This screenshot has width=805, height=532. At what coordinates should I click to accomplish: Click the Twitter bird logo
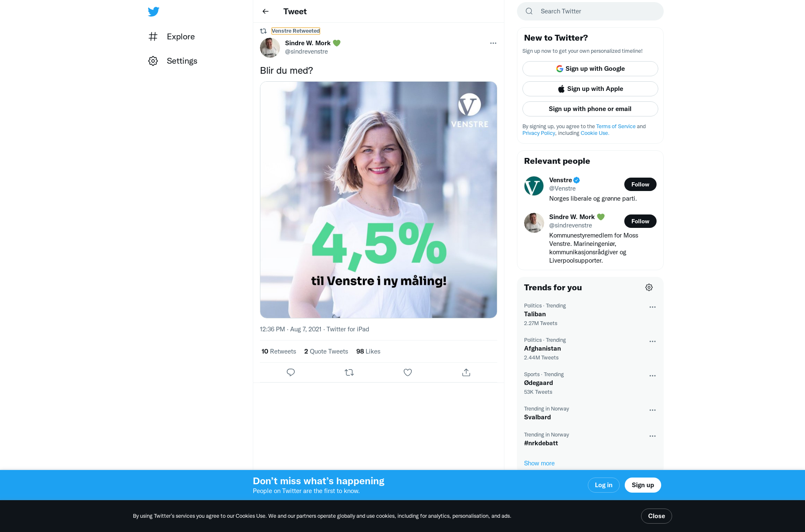pos(153,12)
